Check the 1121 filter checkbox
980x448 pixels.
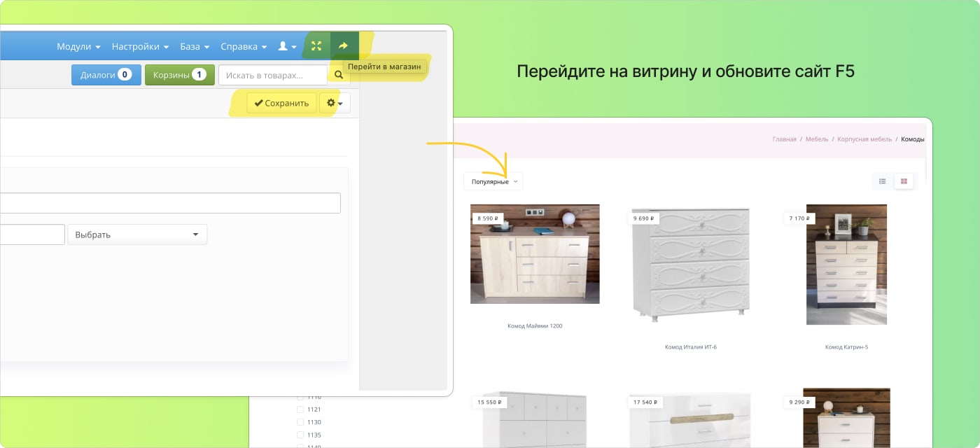tap(300, 409)
